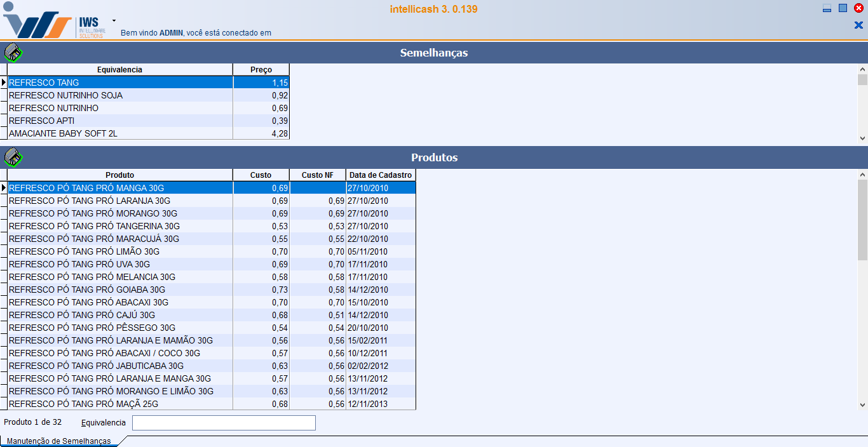Select product TANG PRÓ MELANCIA 30G
868x447 pixels.
[212, 277]
